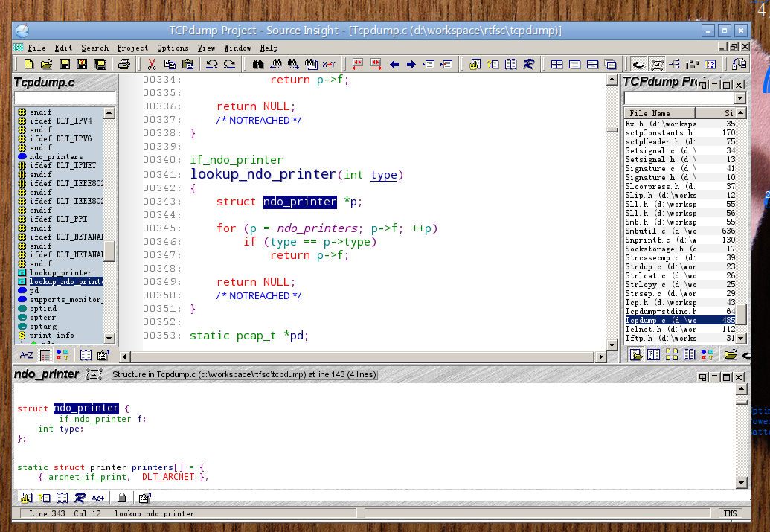Open the Edit menu
The image size is (770, 532).
point(63,48)
